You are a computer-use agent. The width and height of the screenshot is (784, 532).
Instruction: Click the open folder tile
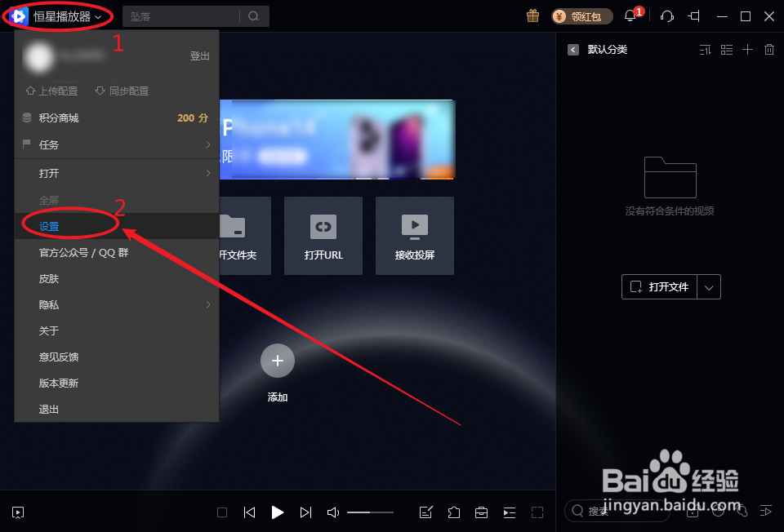click(x=245, y=235)
